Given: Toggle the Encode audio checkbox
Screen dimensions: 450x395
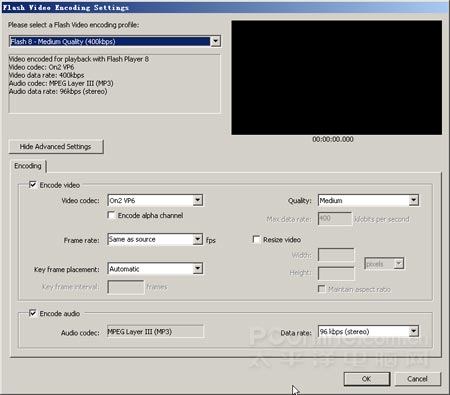Looking at the screenshot, I should (x=33, y=313).
